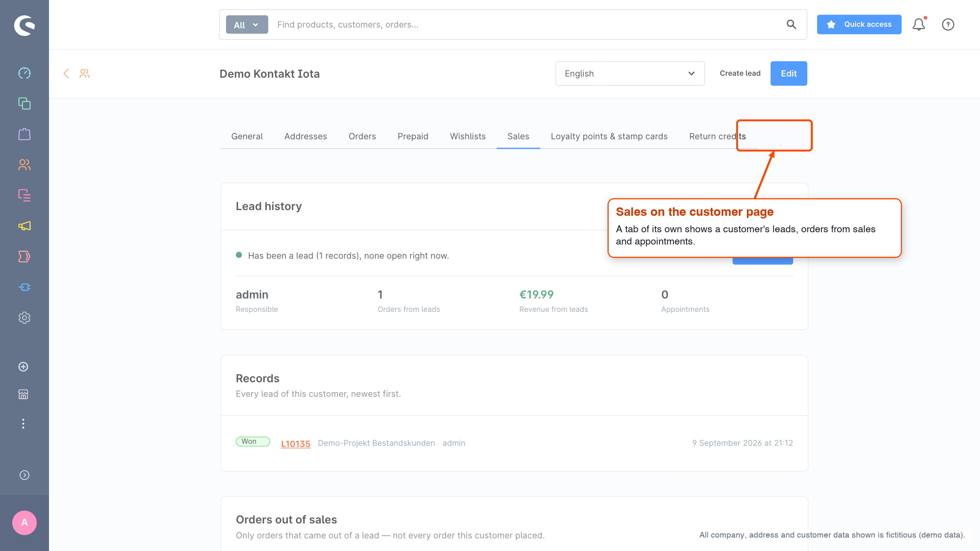Select the Sales tab

point(518,136)
